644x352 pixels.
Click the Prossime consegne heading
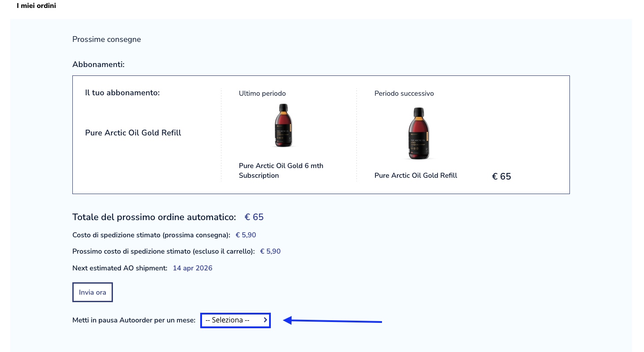pyautogui.click(x=107, y=39)
